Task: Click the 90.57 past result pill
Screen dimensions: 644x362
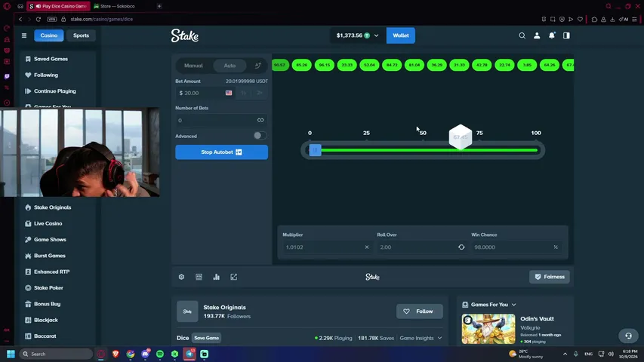Action: [279, 66]
